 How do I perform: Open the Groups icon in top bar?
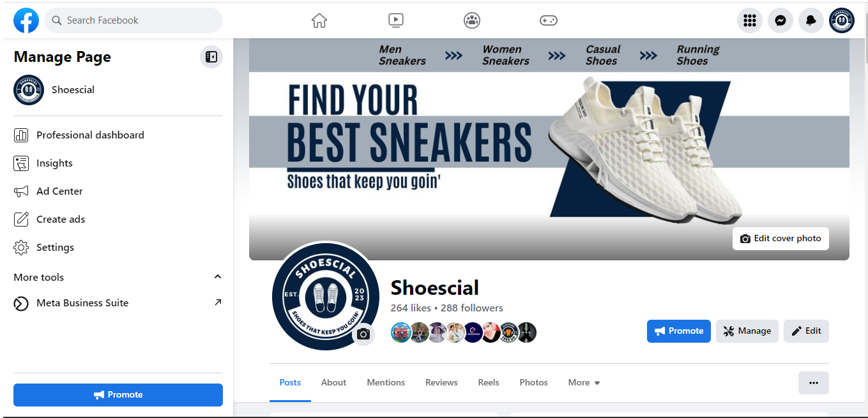[472, 20]
